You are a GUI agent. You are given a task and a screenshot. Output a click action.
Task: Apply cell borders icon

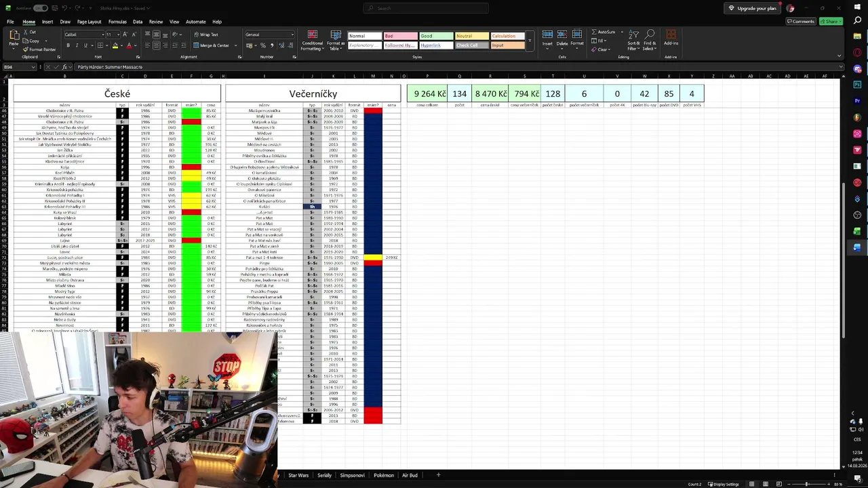(x=100, y=45)
